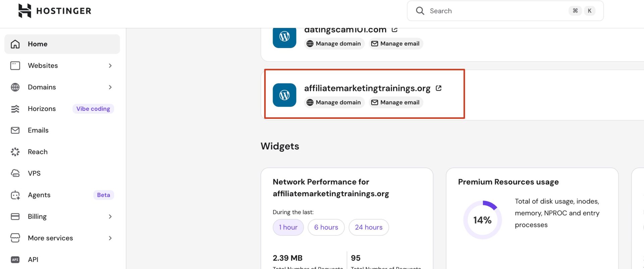
Task: Open affiliatemarketingtrainings.org external link icon
Action: pyautogui.click(x=438, y=88)
